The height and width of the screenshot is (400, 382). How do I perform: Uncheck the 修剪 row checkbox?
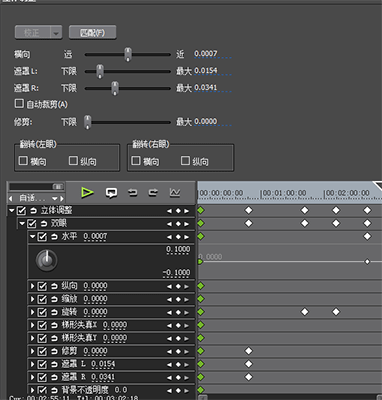(42, 351)
